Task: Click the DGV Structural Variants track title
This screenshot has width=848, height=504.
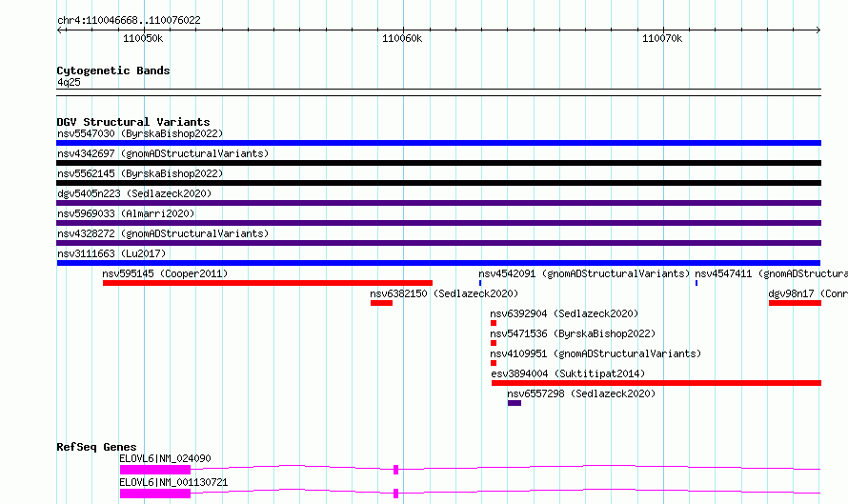Action: pos(133,122)
